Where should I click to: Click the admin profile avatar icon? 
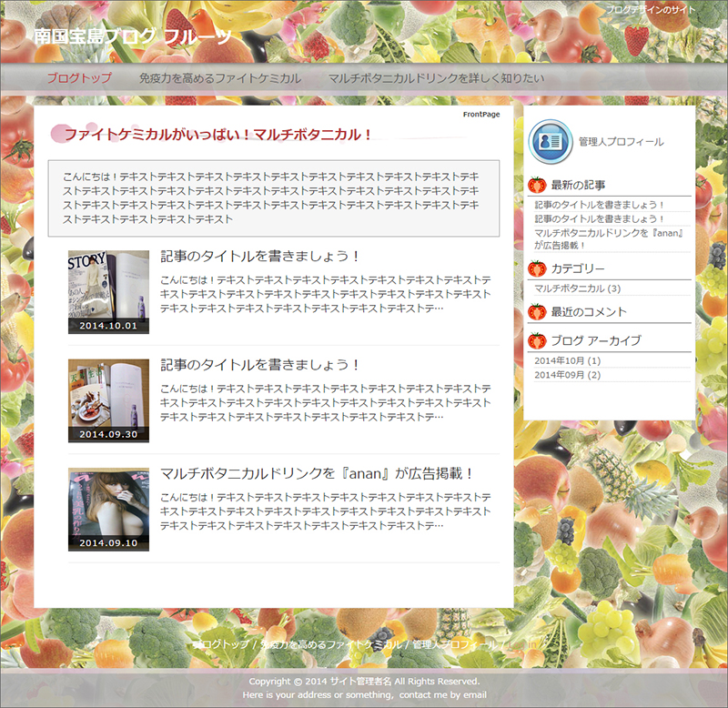tap(551, 142)
